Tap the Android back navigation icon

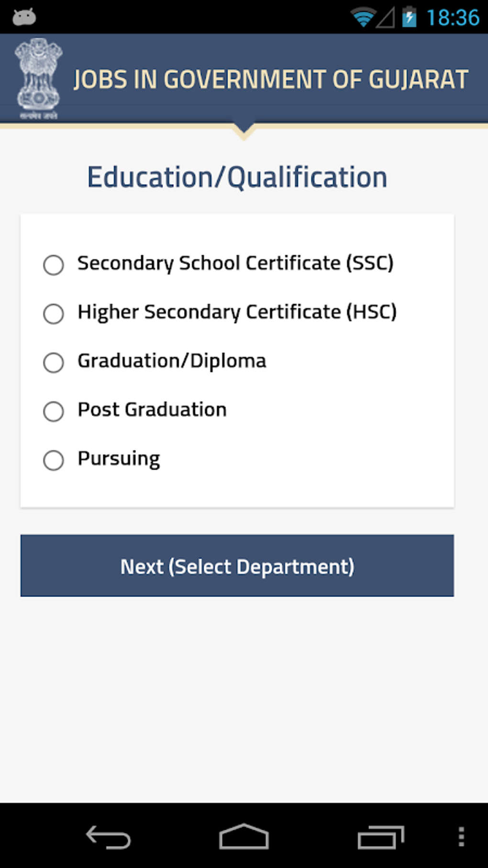pyautogui.click(x=108, y=837)
